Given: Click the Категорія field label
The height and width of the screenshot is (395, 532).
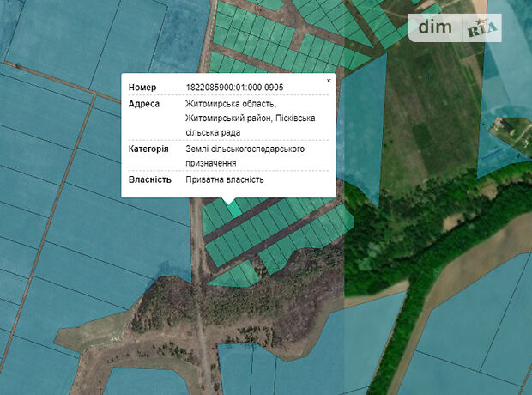Looking at the screenshot, I should click(148, 149).
